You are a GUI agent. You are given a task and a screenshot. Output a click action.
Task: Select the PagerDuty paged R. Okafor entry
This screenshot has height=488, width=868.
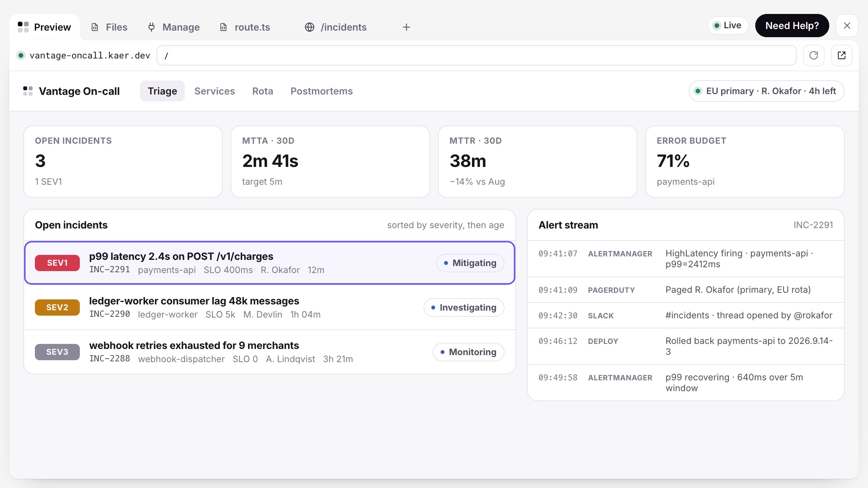685,290
